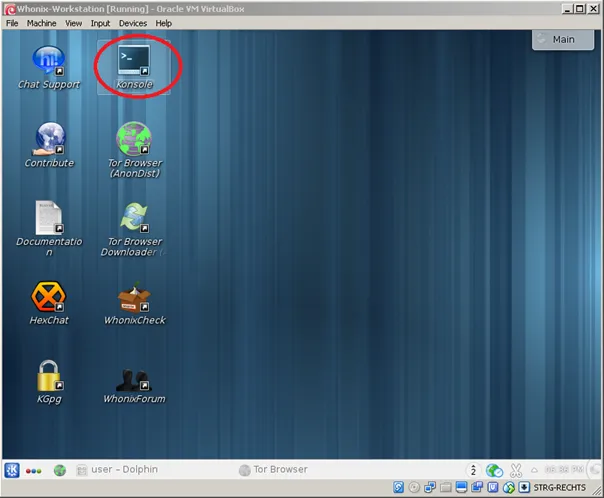Screen dimensions: 604x498
Task: Click the VirtualBox hard disk activity indicator
Action: 398,488
